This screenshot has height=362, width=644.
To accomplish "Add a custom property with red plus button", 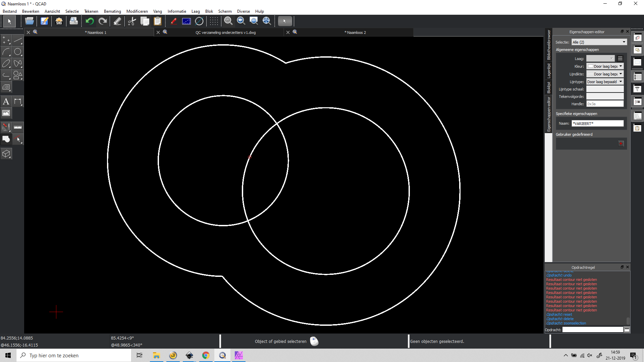I will pos(621,144).
